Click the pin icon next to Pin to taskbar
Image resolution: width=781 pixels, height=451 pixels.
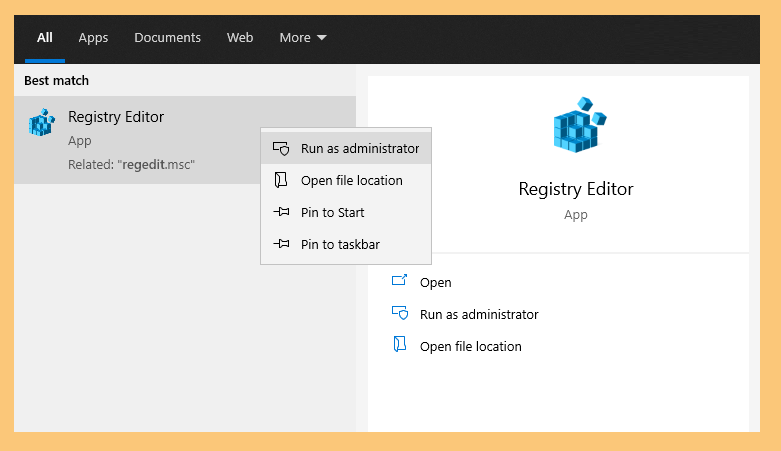pos(281,244)
